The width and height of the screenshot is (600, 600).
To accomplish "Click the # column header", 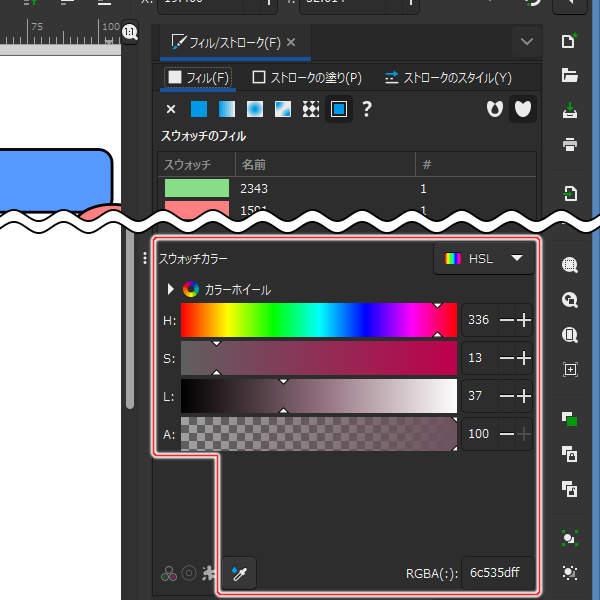I will tap(476, 165).
